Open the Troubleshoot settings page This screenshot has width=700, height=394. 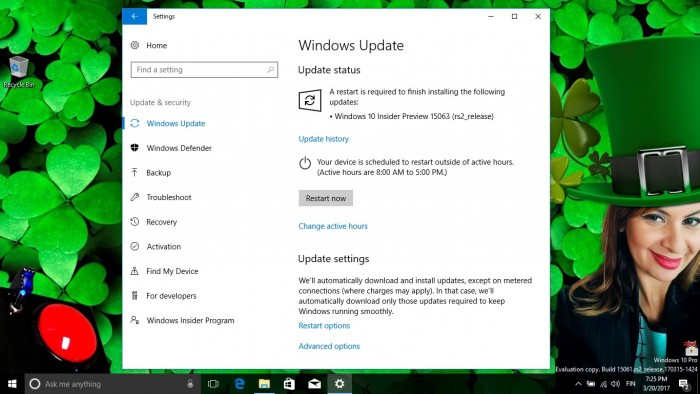(x=169, y=197)
